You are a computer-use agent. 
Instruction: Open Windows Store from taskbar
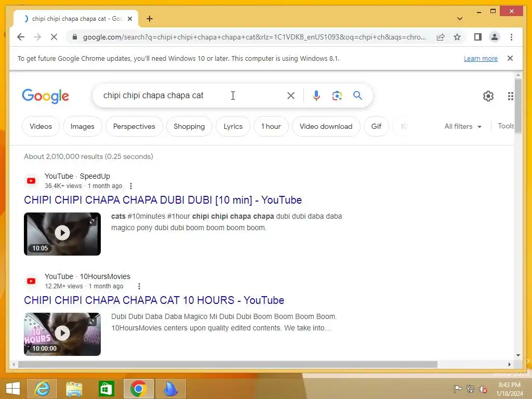click(106, 389)
